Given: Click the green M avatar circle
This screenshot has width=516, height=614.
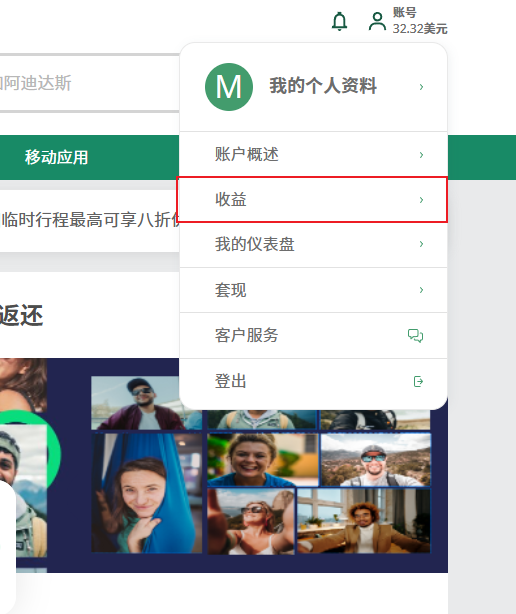Looking at the screenshot, I should (229, 87).
